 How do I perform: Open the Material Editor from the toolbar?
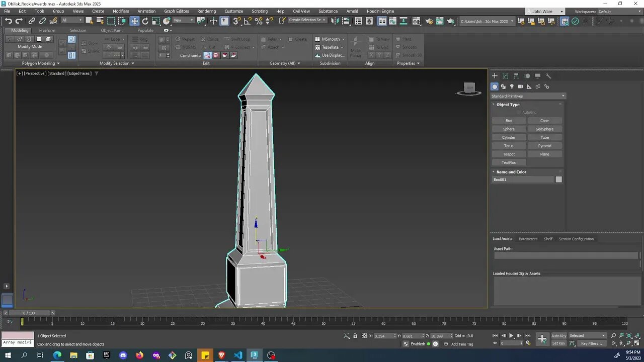pyautogui.click(x=416, y=21)
